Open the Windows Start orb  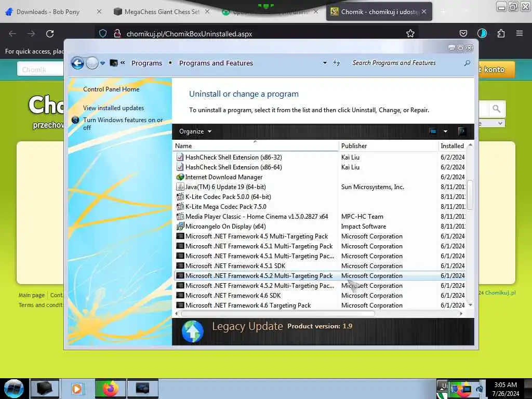(14, 389)
